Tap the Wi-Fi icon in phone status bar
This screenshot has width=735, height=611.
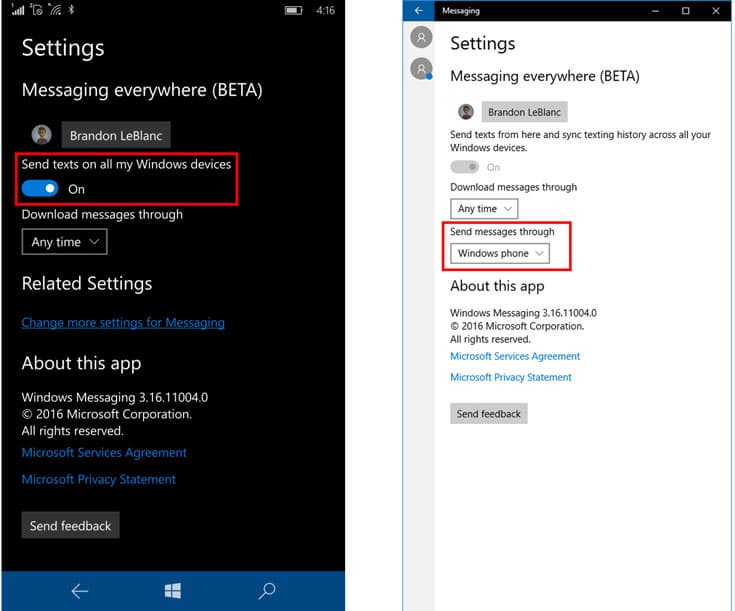[55, 9]
